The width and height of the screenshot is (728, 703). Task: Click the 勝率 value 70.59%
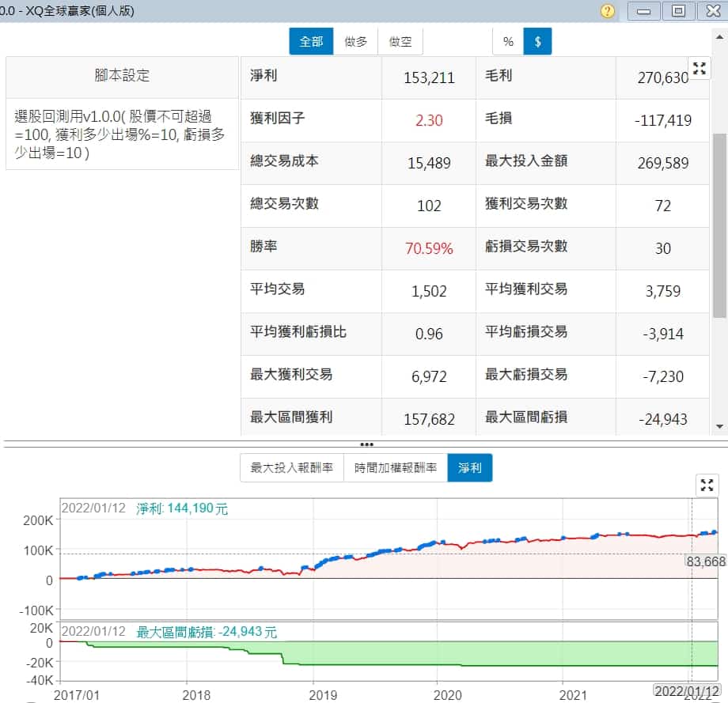point(429,248)
